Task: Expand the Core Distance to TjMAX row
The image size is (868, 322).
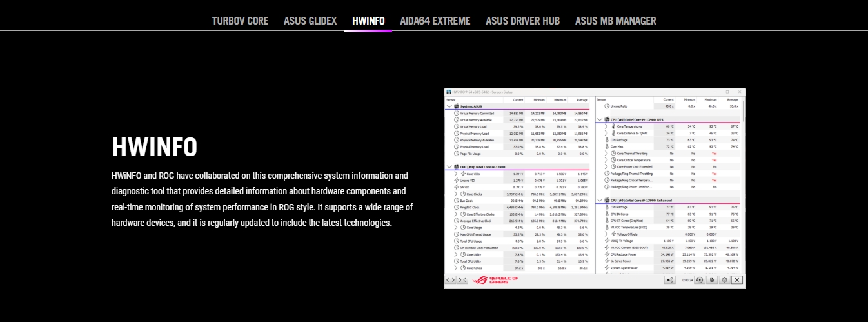Action: 606,133
